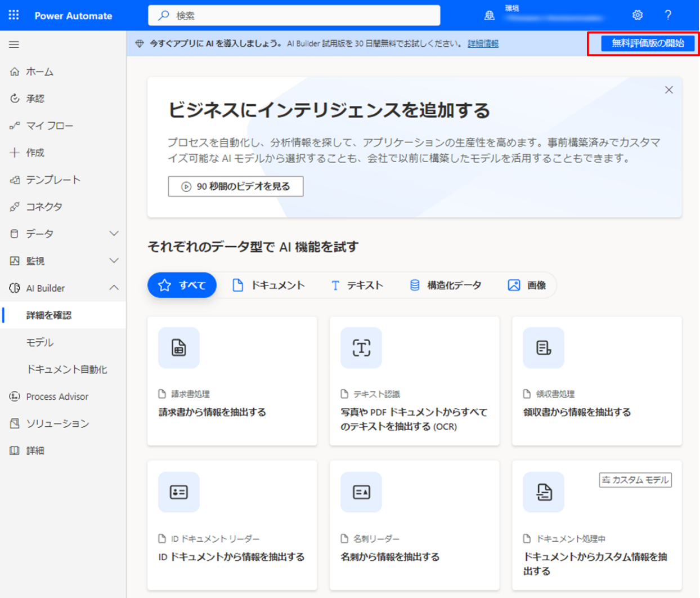Screen dimensions: 700x598
Task: Select the 画像 filter tab
Action: pyautogui.click(x=527, y=285)
